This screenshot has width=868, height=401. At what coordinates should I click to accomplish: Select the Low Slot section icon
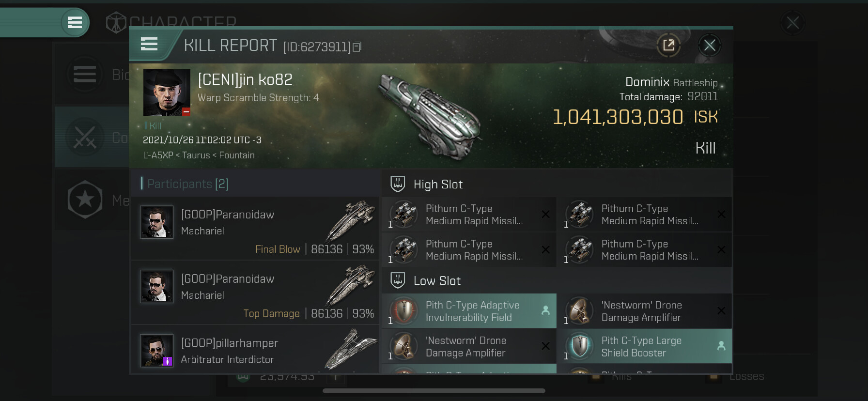398,280
